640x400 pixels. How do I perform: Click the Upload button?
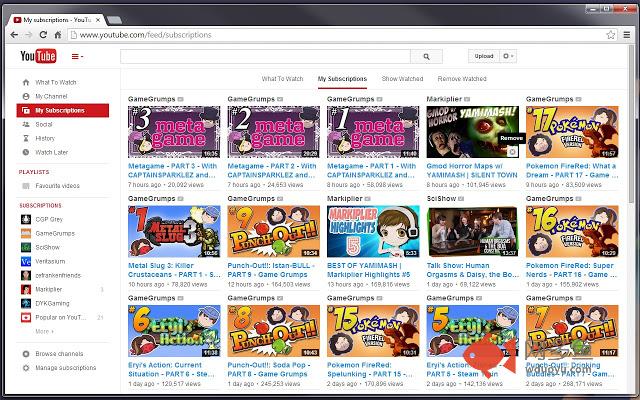[484, 56]
